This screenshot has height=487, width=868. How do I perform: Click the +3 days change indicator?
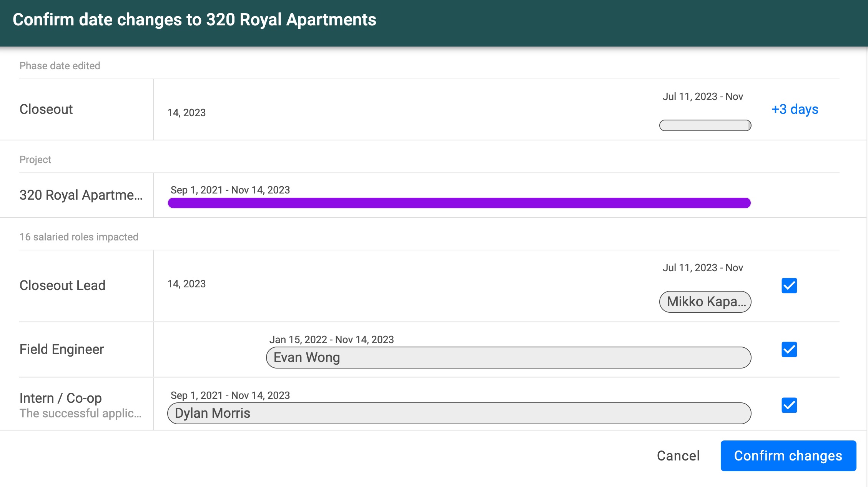click(795, 109)
